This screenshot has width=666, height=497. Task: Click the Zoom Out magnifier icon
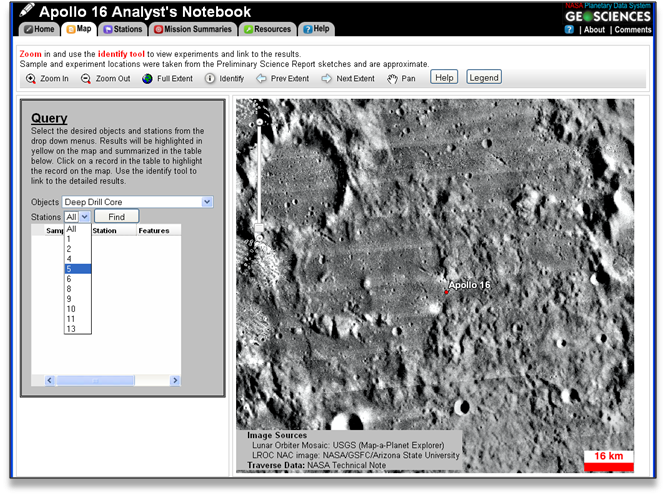tap(86, 79)
